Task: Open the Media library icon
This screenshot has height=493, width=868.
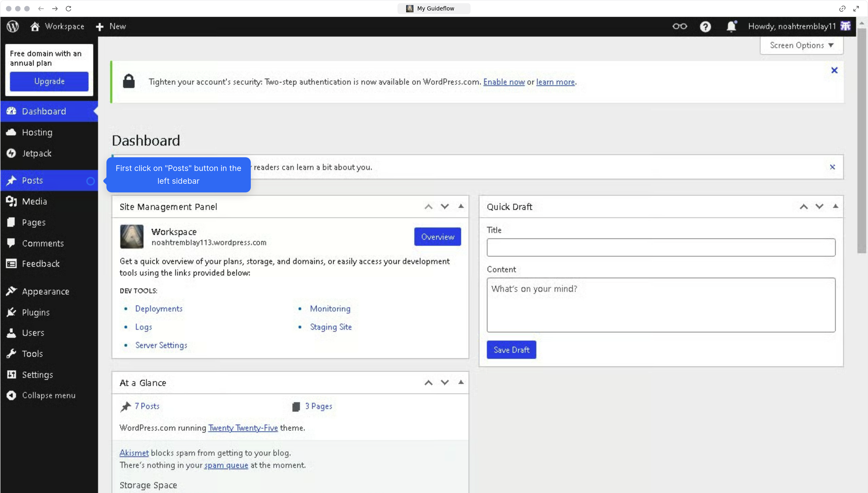Action: (x=11, y=201)
